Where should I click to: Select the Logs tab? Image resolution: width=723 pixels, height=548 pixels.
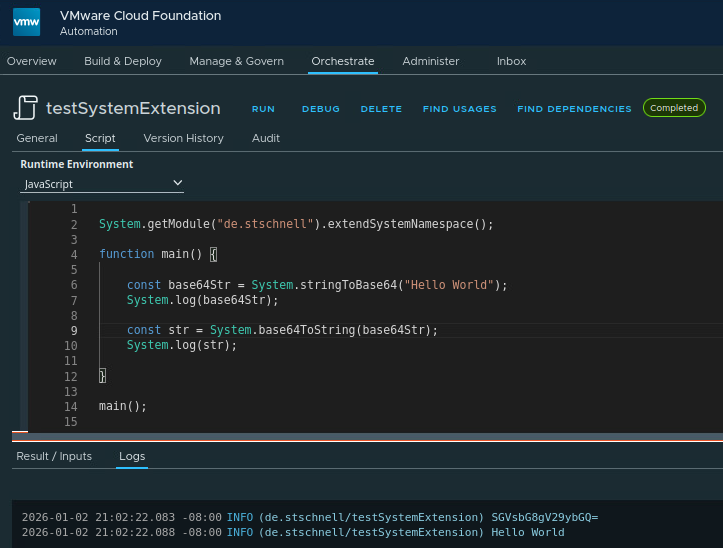pyautogui.click(x=132, y=456)
